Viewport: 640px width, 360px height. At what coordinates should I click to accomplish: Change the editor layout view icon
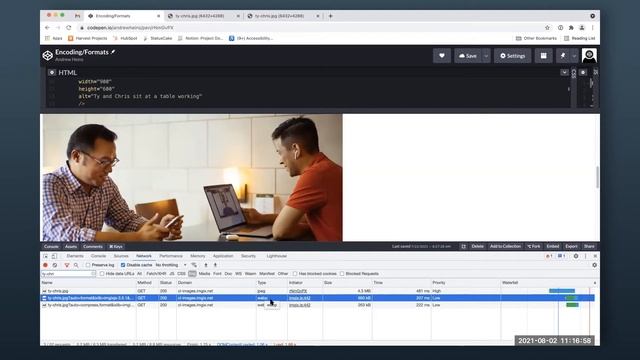543,56
